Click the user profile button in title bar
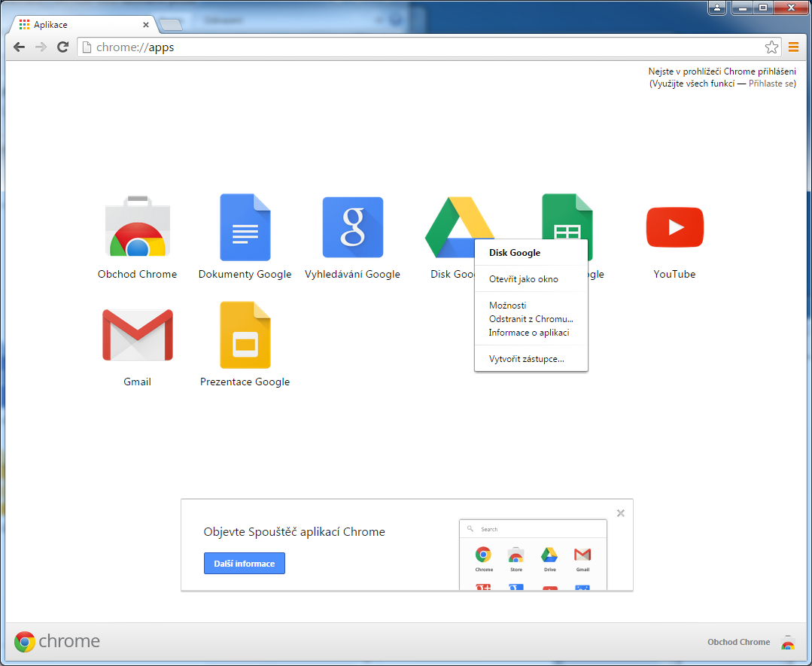 717,8
